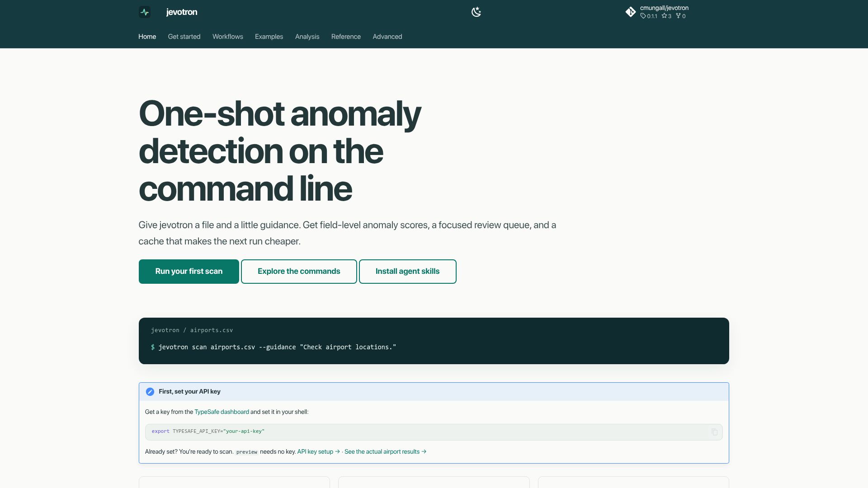Viewport: 868px width, 488px height.
Task: Open the Get started tab
Action: [184, 37]
